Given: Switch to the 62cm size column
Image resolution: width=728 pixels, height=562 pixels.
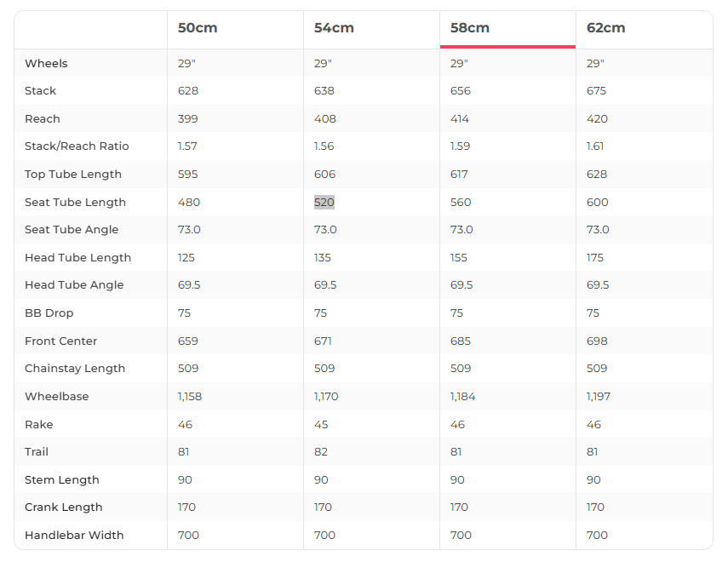Looking at the screenshot, I should point(606,28).
